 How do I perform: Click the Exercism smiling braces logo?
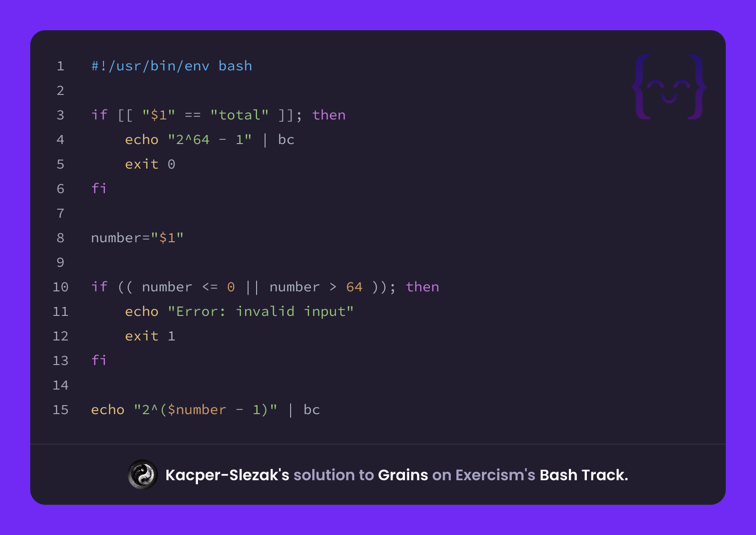tap(669, 87)
